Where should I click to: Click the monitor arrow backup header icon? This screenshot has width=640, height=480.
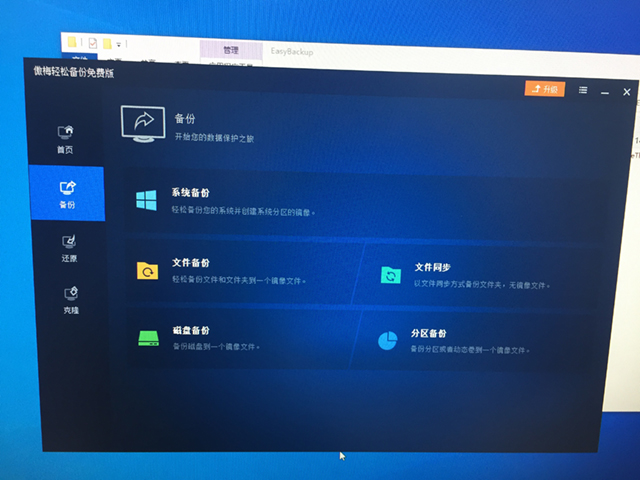143,124
